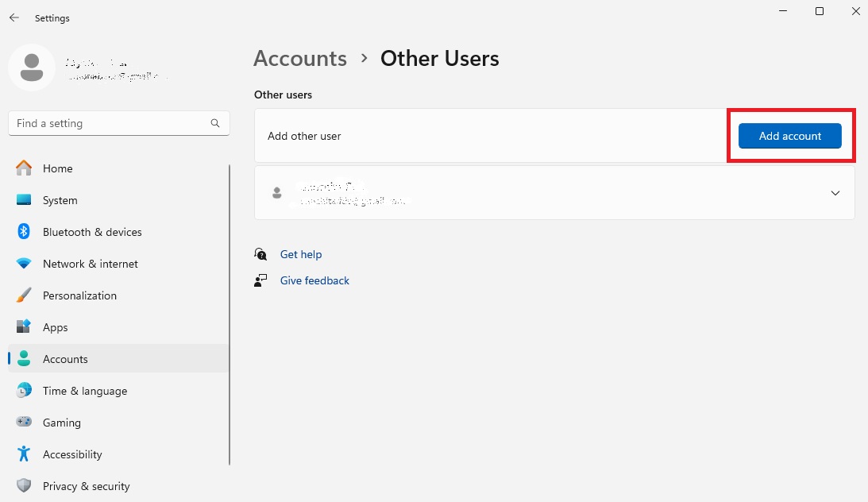This screenshot has width=868, height=502.
Task: Open Accessibility settings
Action: [x=118, y=454]
